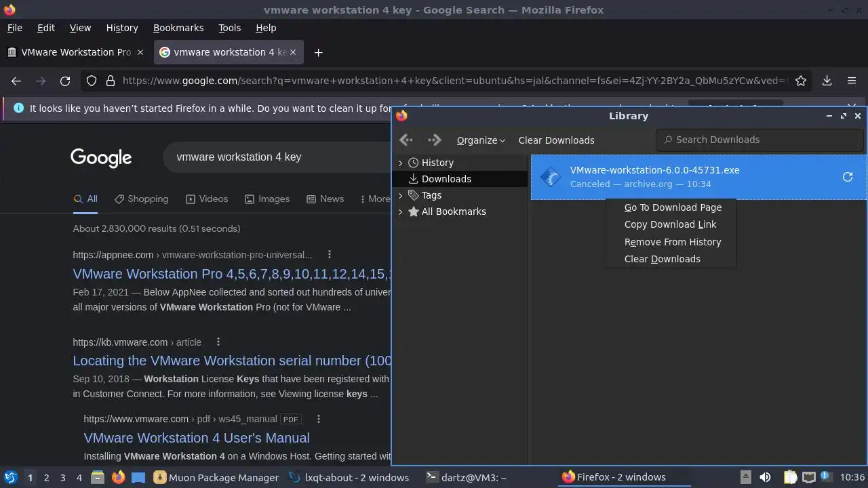Choose Go To Download Page
The image size is (868, 488).
[671, 207]
